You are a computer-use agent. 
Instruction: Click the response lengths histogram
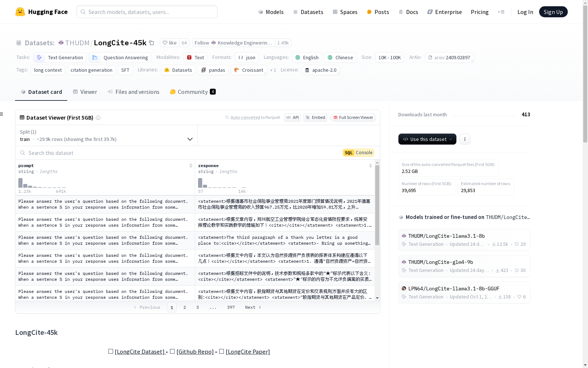pyautogui.click(x=222, y=183)
